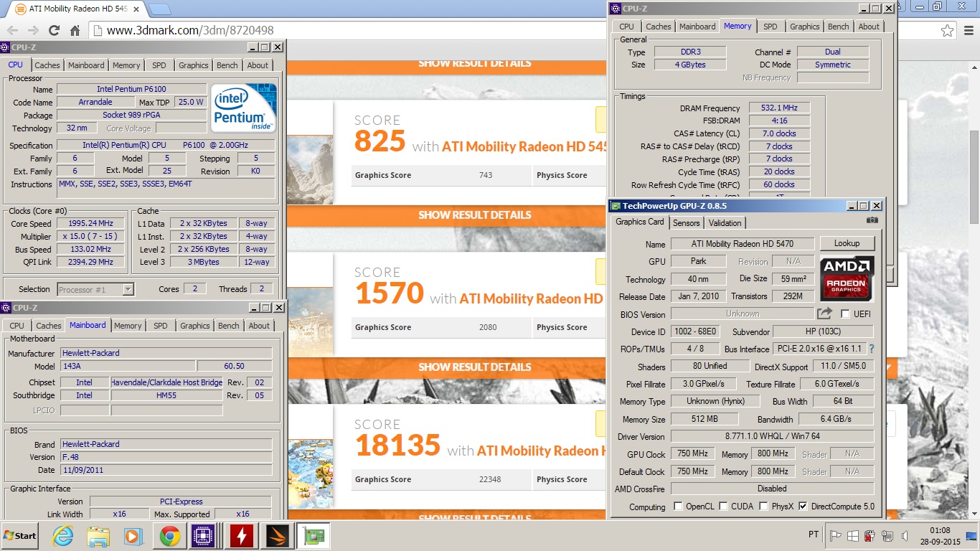This screenshot has width=980, height=551.
Task: Open 3DMark from the taskbar
Action: [x=278, y=536]
